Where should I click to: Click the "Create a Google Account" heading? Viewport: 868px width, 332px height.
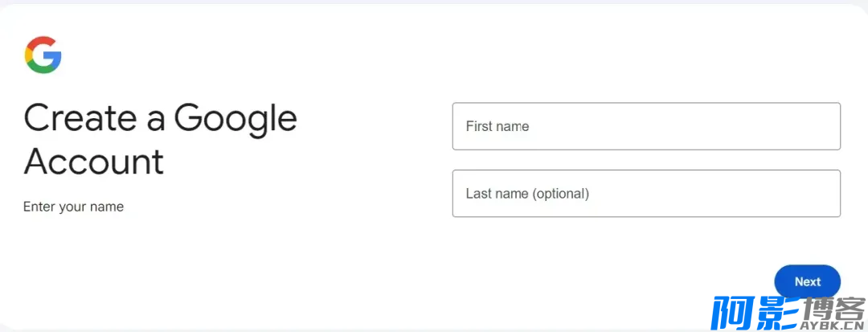click(x=160, y=139)
